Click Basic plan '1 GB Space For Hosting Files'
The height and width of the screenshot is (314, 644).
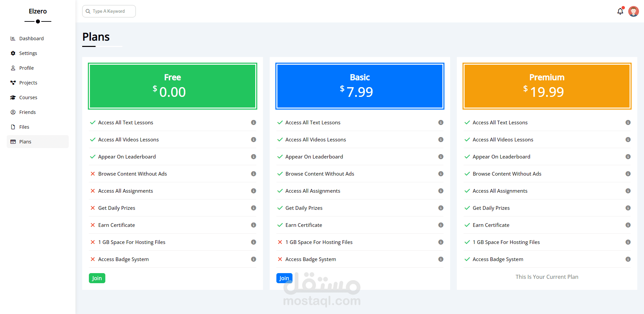319,242
